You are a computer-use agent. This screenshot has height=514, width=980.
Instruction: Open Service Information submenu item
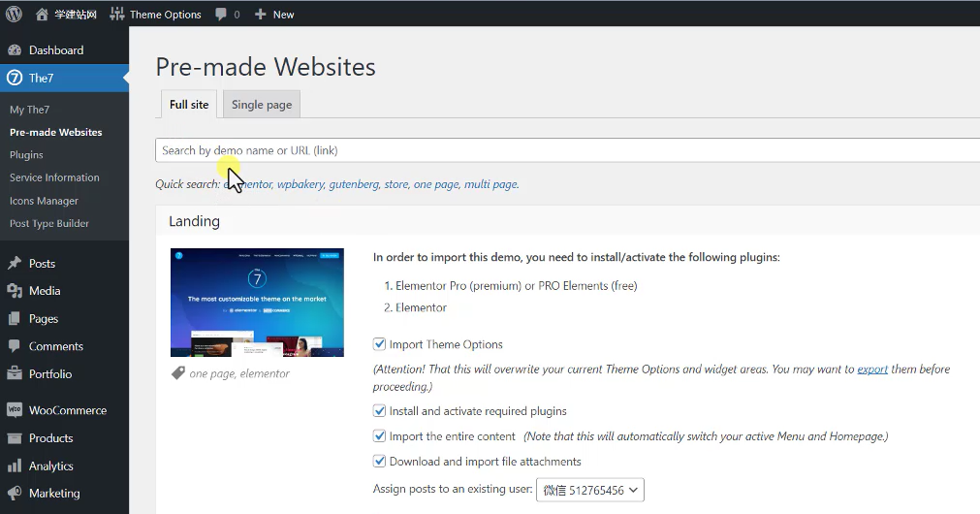click(x=54, y=177)
